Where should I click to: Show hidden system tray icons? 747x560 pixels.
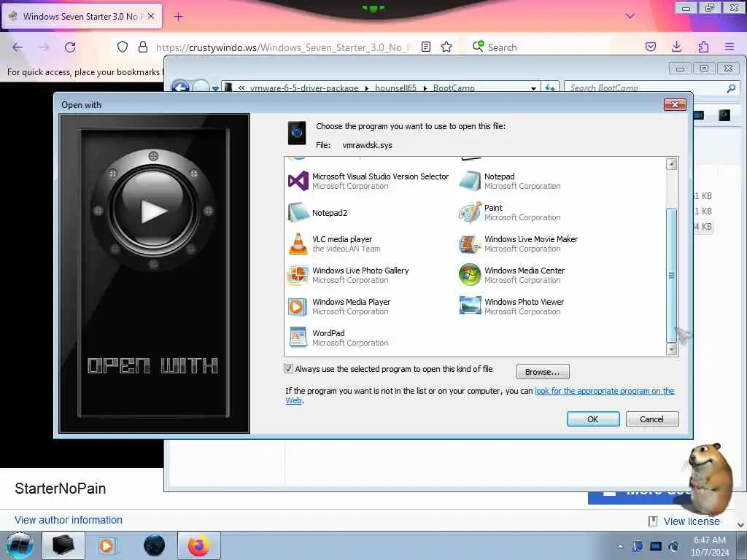pos(620,546)
